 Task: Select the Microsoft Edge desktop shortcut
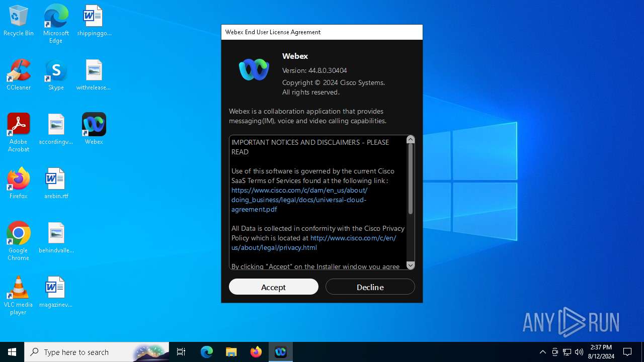[x=56, y=24]
